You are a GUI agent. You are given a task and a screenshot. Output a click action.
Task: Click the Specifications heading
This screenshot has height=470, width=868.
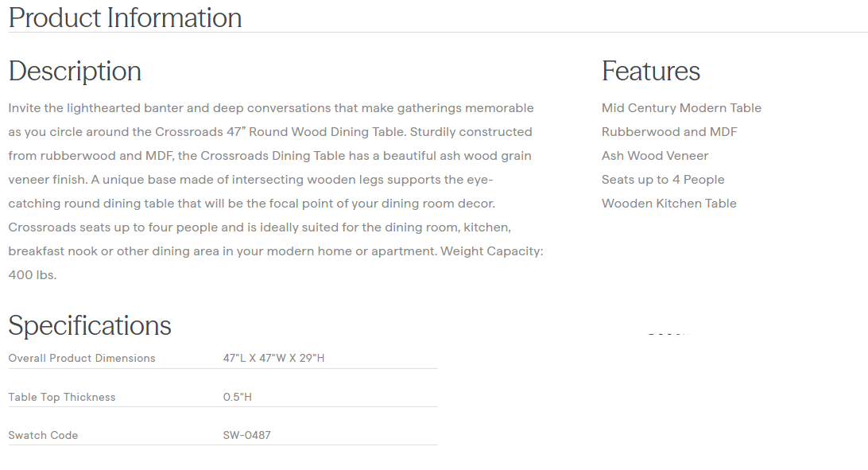(90, 325)
